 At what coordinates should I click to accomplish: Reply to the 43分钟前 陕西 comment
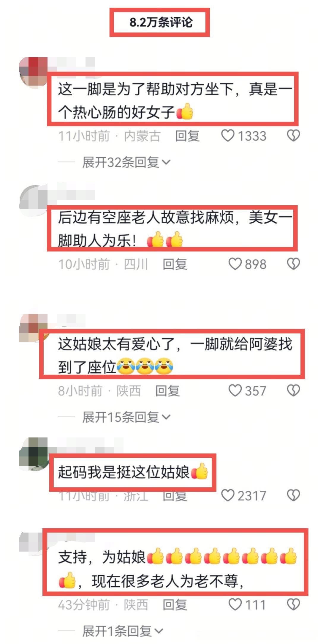click(x=175, y=605)
